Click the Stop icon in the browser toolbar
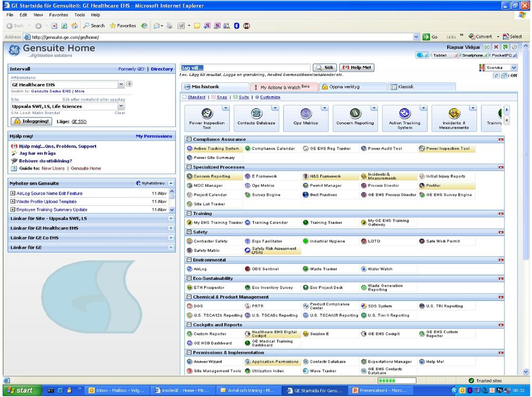The width and height of the screenshot is (532, 397). (x=54, y=26)
